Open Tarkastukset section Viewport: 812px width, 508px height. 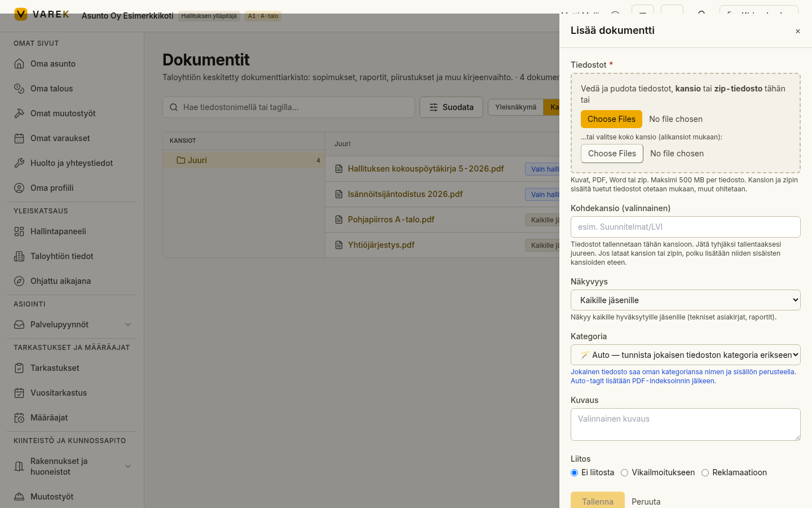click(72, 368)
